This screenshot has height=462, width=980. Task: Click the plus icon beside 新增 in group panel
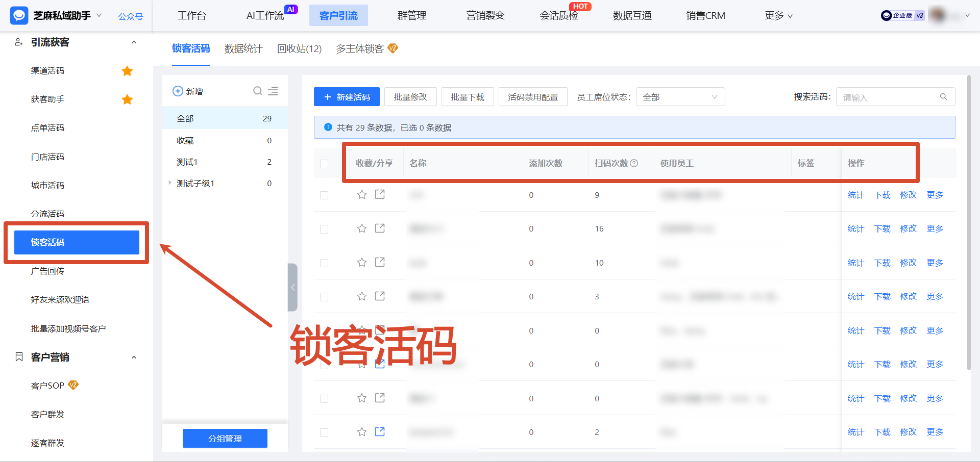178,91
